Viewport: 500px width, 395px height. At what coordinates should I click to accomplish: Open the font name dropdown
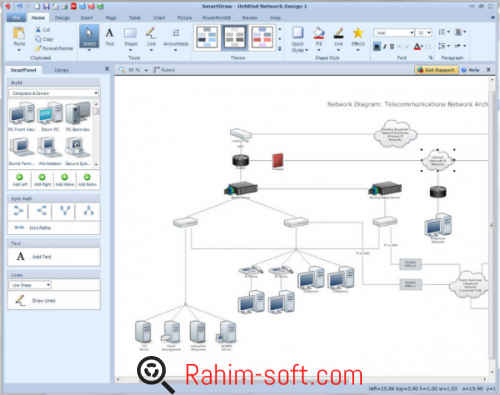coord(412,33)
